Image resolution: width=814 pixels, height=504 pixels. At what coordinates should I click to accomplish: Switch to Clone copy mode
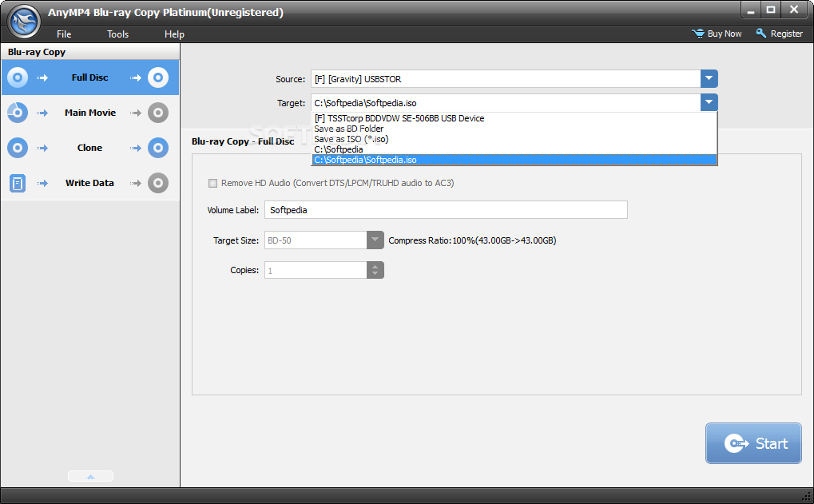point(89,148)
